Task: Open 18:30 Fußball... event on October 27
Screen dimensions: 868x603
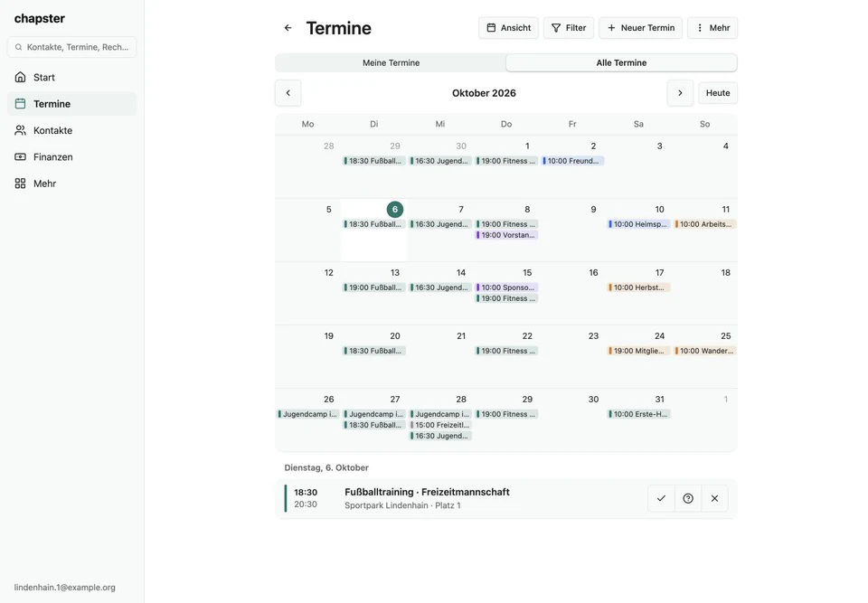Action: (x=374, y=425)
